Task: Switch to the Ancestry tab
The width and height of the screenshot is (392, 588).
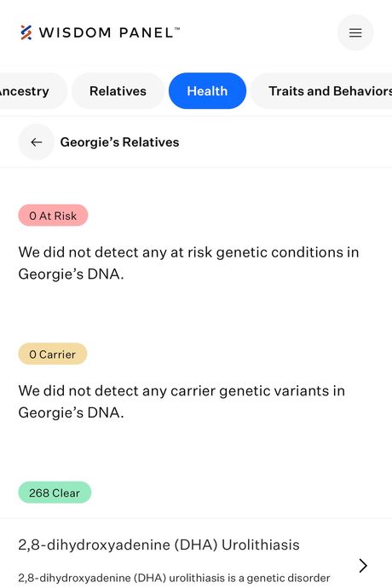Action: pos(31,90)
